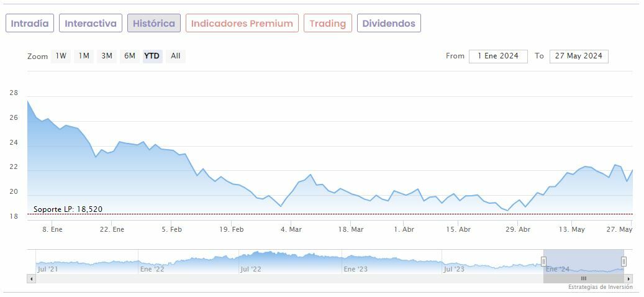Activate the YTD zoom button
644x297 pixels.
(x=152, y=56)
